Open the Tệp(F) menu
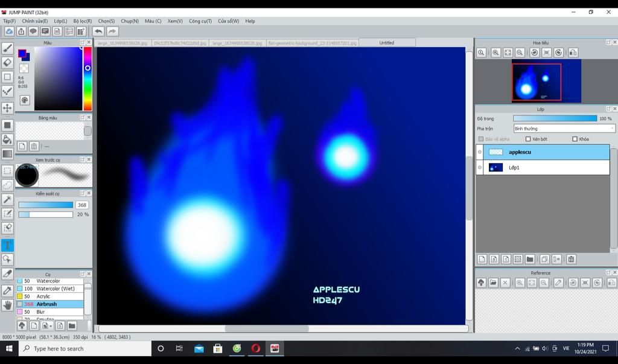The image size is (618, 364). click(x=9, y=21)
